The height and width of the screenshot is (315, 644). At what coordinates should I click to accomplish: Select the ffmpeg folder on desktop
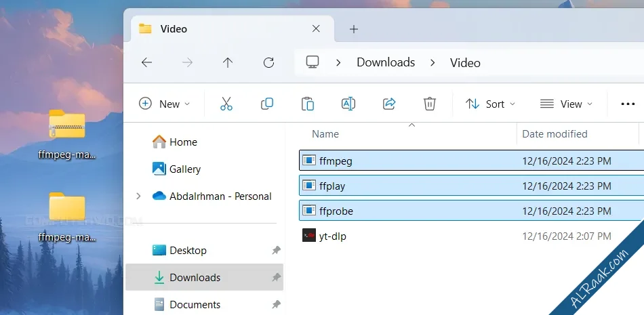[66, 216]
